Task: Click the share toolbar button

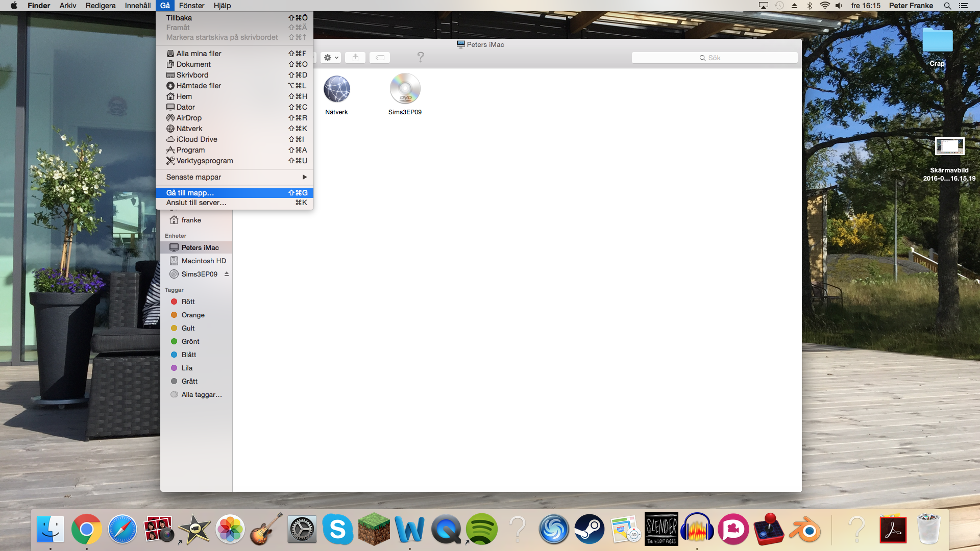Action: click(355, 58)
